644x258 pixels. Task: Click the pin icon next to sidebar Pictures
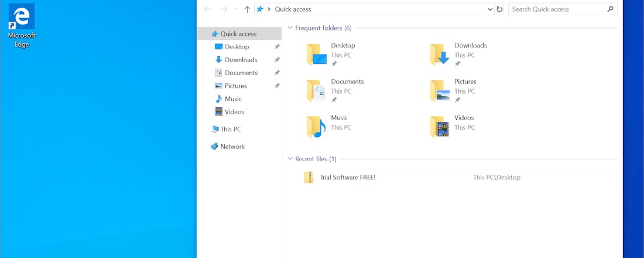(x=277, y=86)
